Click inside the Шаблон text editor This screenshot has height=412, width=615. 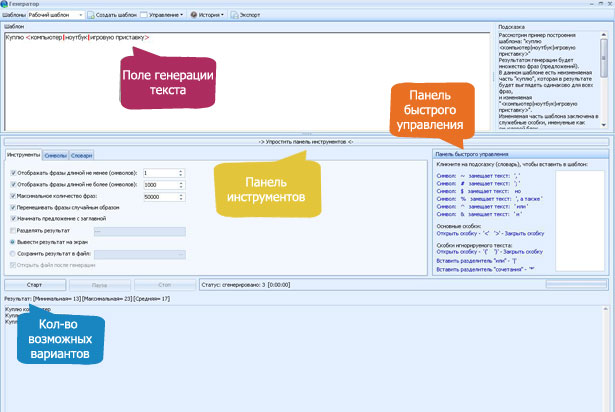click(247, 82)
